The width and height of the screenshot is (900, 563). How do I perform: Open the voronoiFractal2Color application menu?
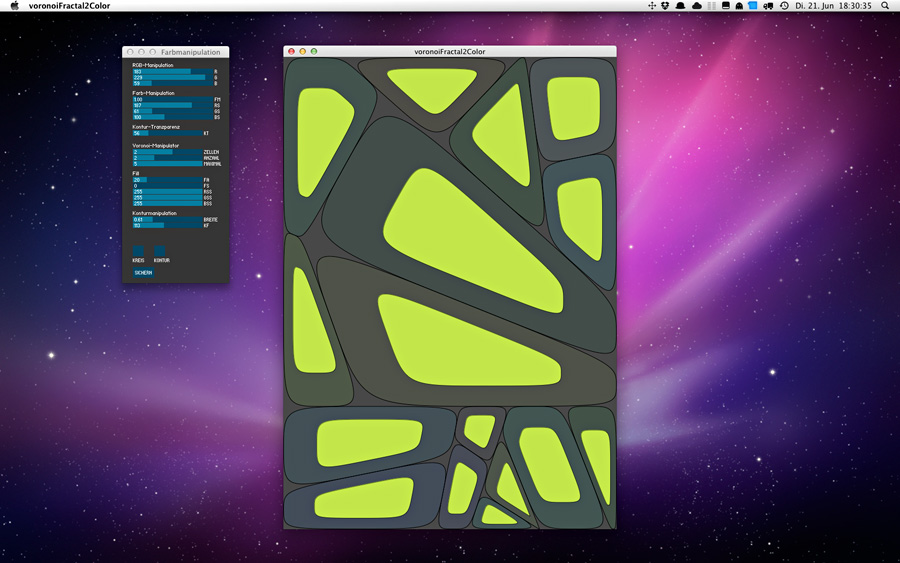[x=69, y=6]
